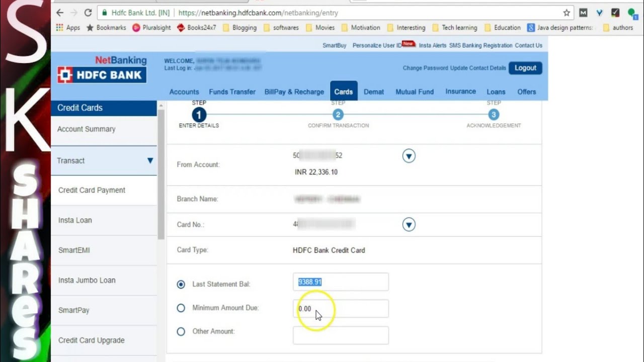This screenshot has width=644, height=362.
Task: Open Java design patterns bookmark
Action: tap(560, 28)
